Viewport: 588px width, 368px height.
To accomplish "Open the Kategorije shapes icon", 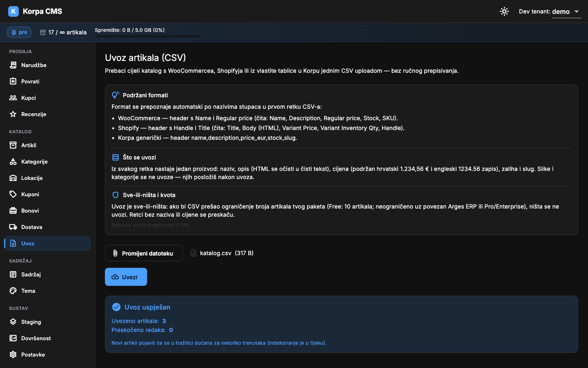I will pos(13,162).
